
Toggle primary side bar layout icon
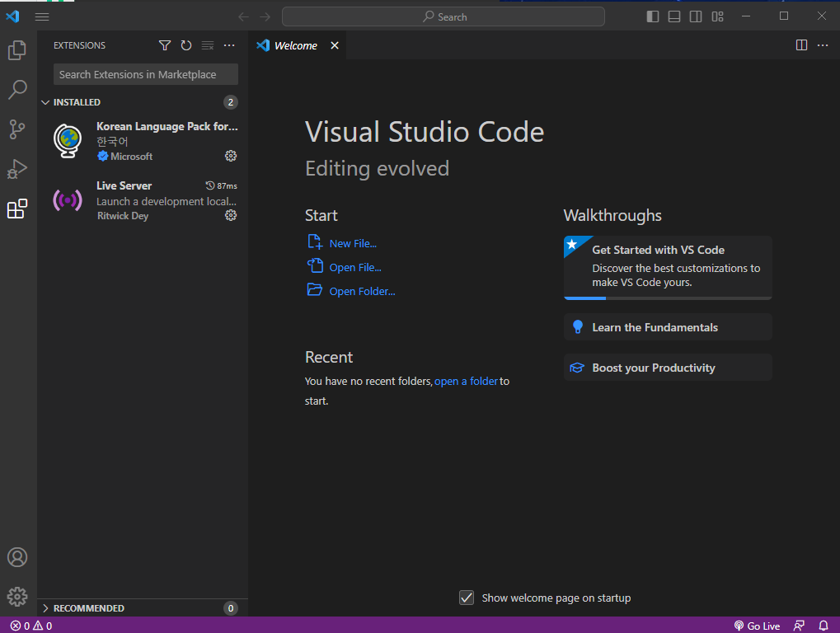coord(653,16)
